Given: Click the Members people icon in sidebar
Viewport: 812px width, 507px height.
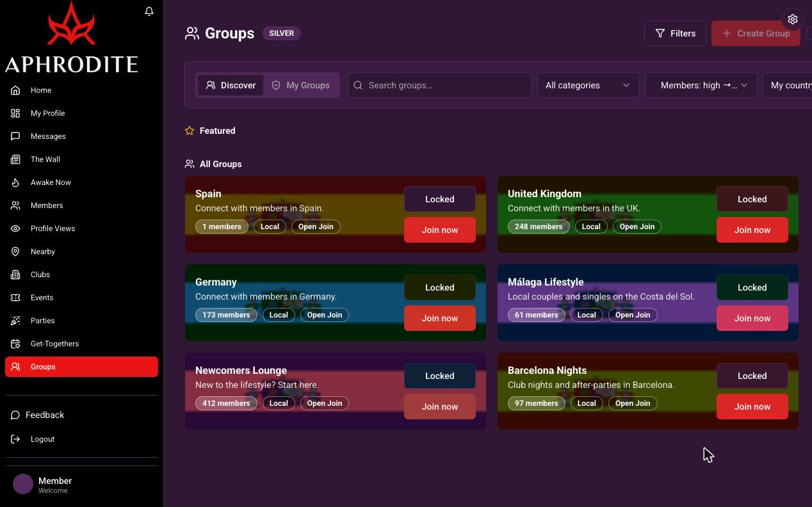Looking at the screenshot, I should 15,205.
